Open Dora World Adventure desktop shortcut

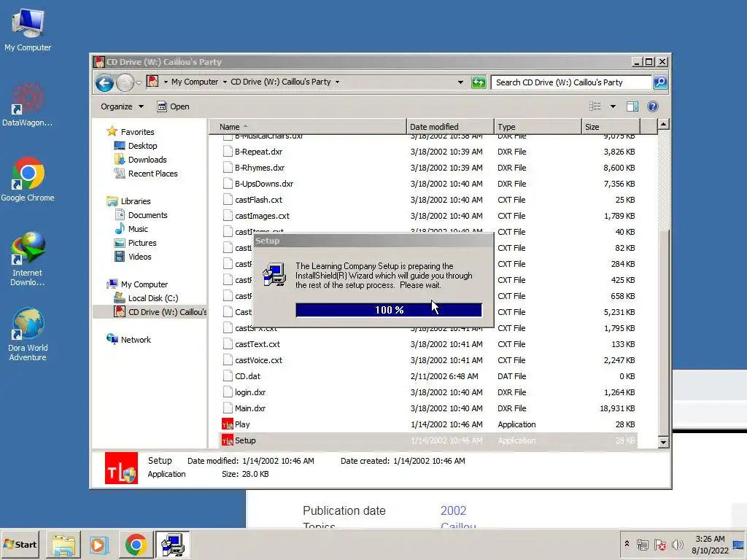click(x=28, y=334)
